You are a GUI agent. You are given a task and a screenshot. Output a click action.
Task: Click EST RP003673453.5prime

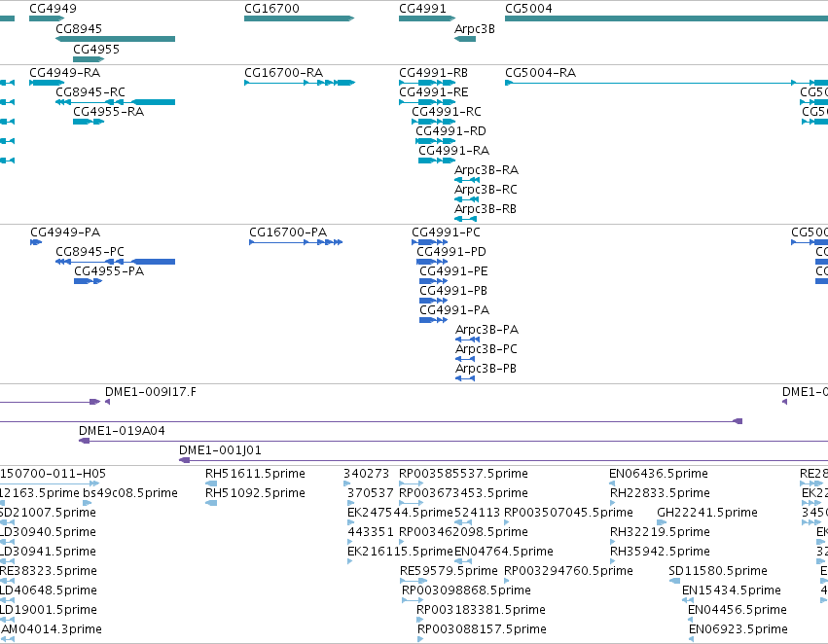[x=464, y=493]
